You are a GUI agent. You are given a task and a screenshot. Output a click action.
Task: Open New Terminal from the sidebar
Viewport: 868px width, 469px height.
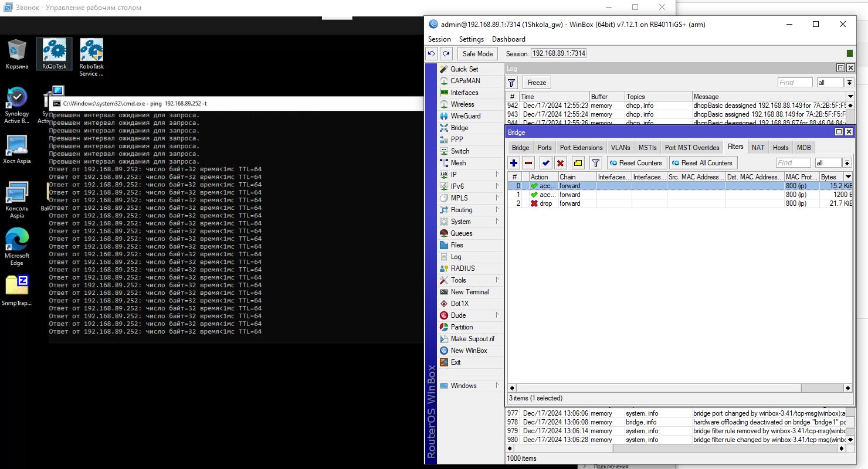pos(470,292)
